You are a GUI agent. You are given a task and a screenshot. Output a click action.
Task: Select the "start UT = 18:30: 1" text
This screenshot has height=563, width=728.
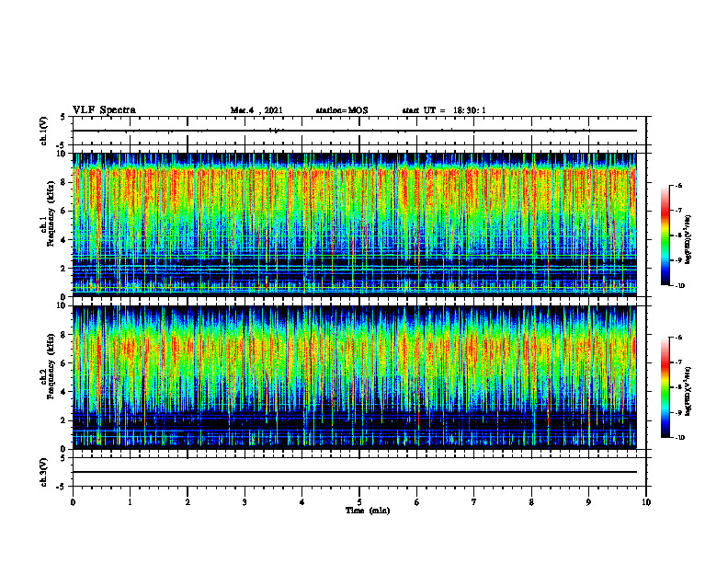coord(444,110)
